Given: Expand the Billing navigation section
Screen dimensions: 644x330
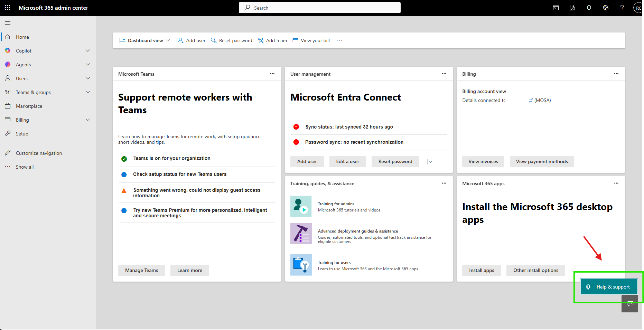Looking at the screenshot, I should pos(88,120).
